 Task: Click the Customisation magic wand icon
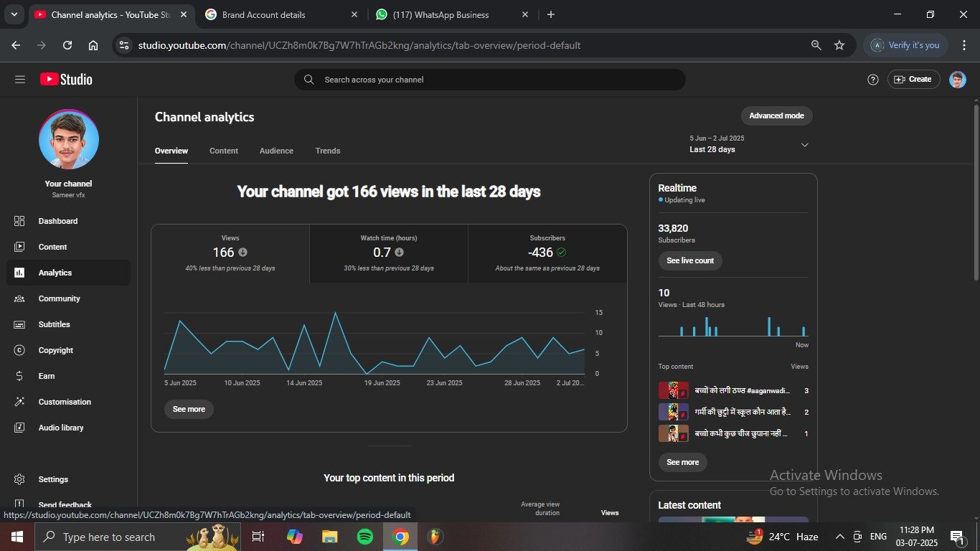coord(19,402)
